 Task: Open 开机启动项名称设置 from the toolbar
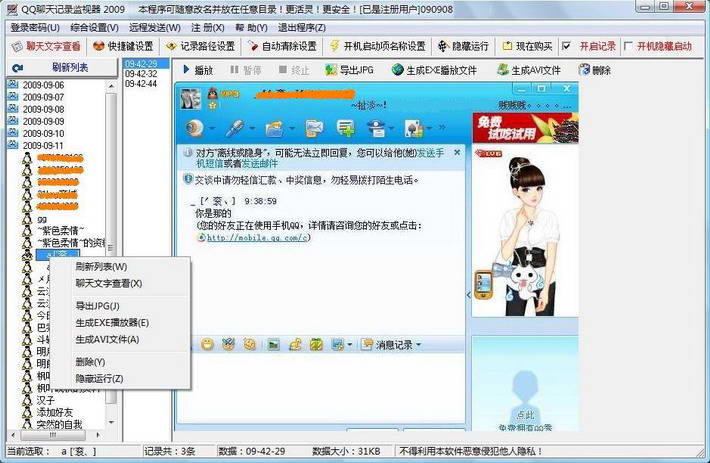(x=379, y=46)
